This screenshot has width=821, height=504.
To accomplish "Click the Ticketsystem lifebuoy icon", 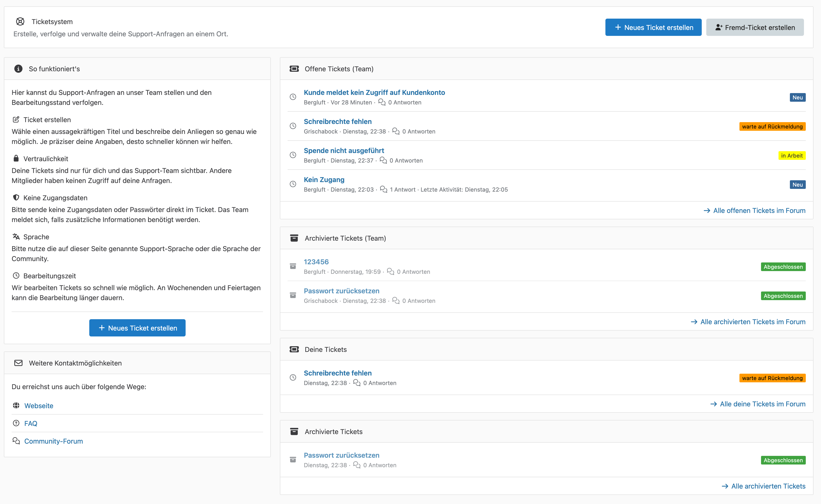I will (x=20, y=22).
